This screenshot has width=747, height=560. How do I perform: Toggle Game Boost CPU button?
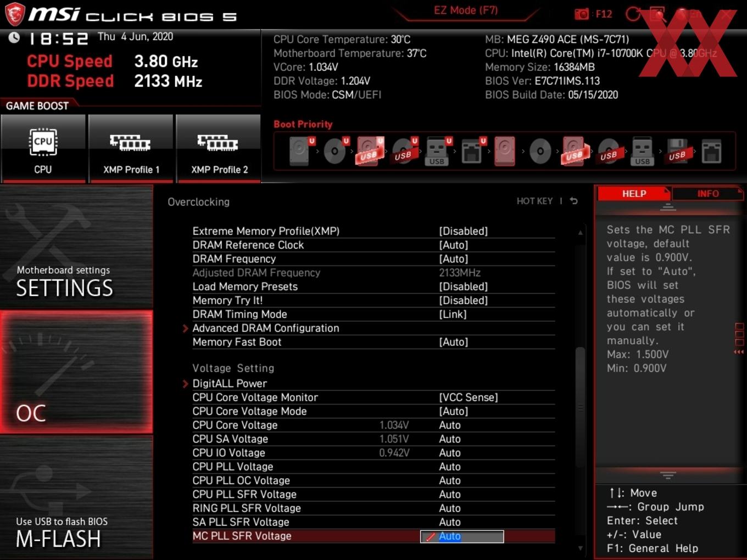pyautogui.click(x=43, y=148)
